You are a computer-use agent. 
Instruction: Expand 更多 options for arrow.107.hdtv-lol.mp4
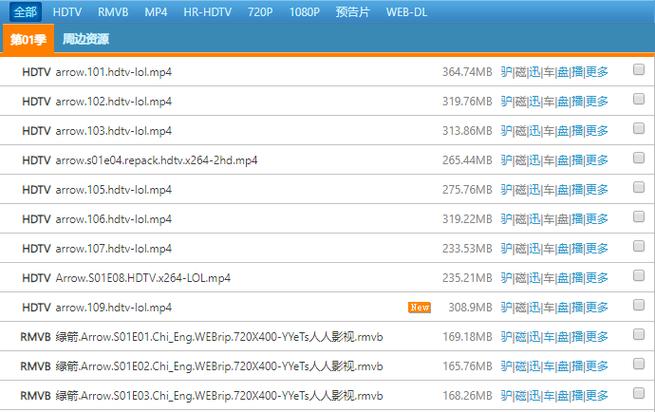[597, 248]
